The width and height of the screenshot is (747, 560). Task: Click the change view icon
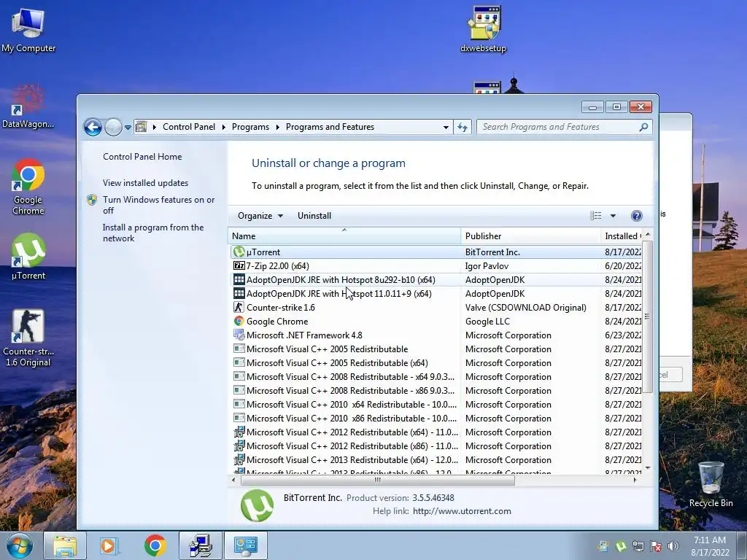click(595, 216)
